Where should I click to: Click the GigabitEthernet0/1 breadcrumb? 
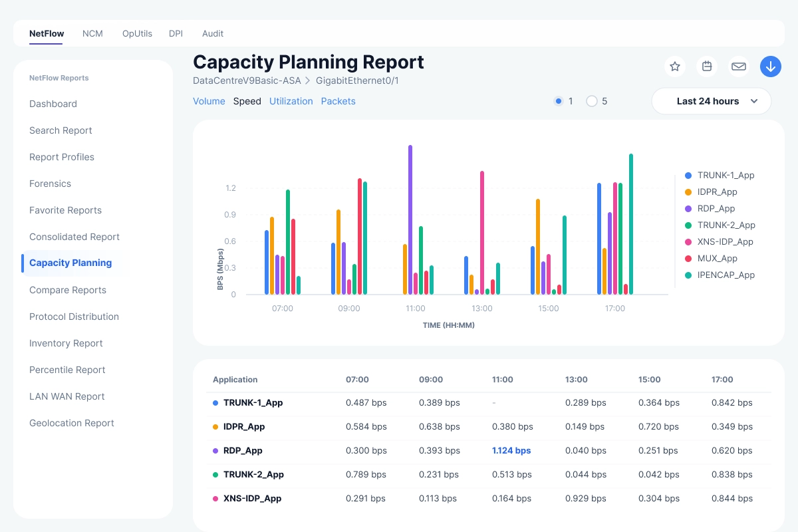point(357,80)
